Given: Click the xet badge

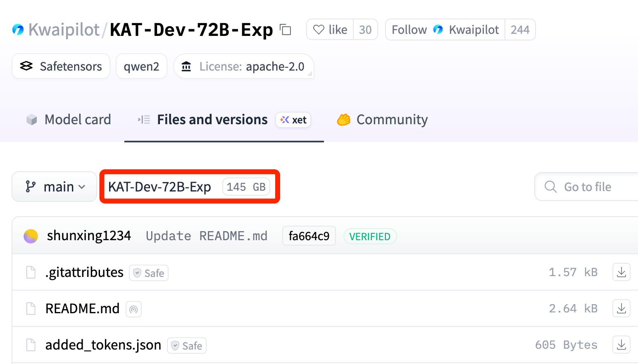Looking at the screenshot, I should point(293,120).
